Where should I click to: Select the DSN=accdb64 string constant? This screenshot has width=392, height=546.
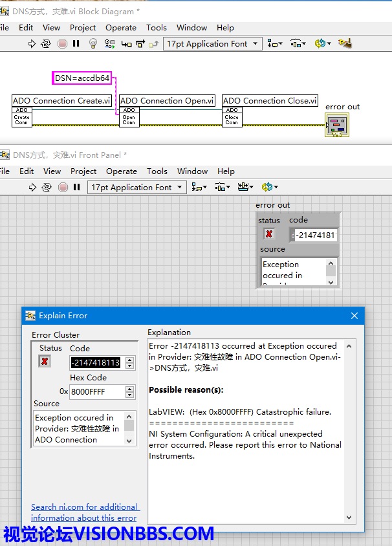[82, 78]
